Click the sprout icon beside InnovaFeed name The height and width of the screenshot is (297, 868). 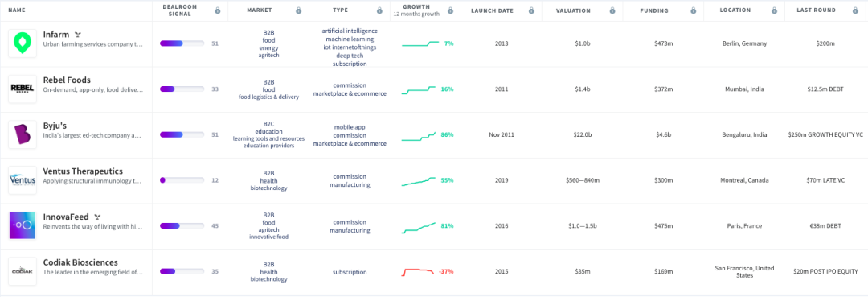click(97, 217)
